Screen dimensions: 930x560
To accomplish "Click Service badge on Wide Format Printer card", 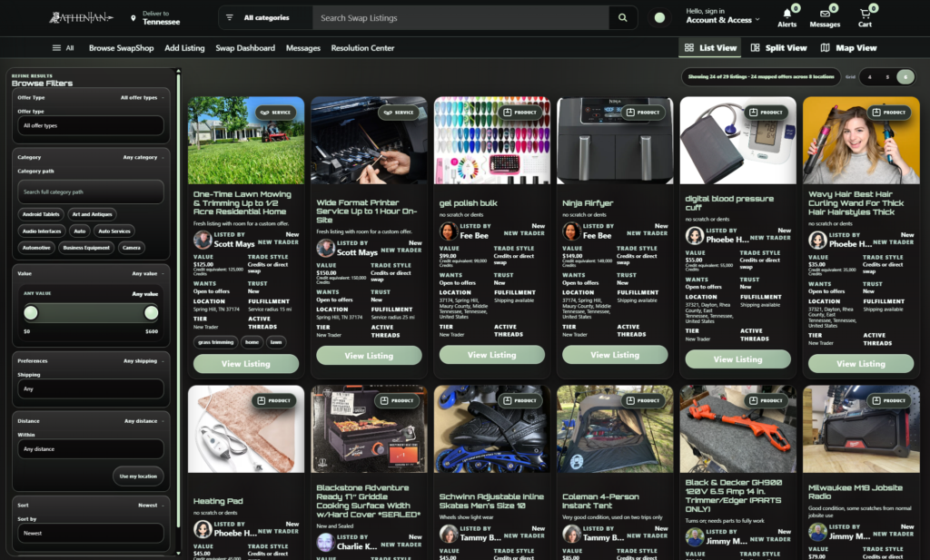I will pyautogui.click(x=399, y=112).
